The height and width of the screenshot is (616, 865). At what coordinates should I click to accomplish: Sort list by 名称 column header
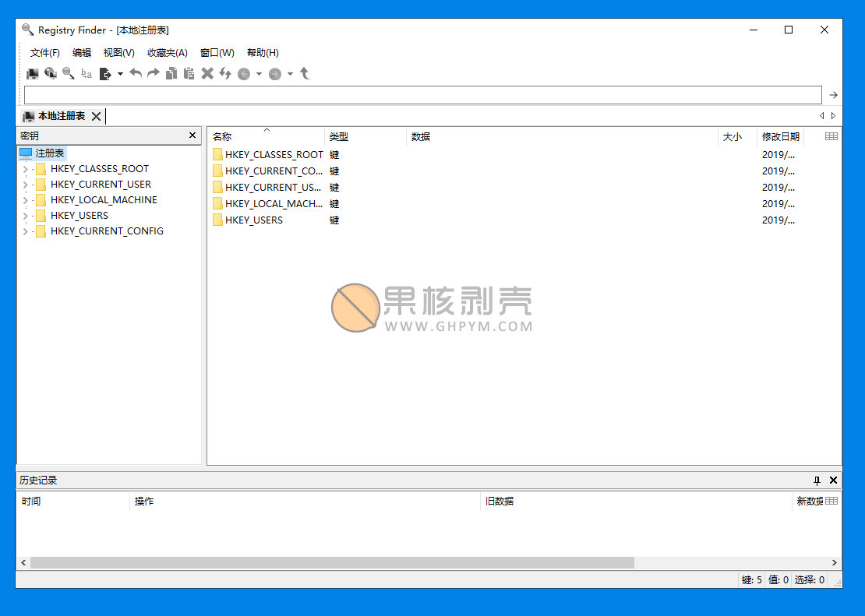tap(267, 136)
